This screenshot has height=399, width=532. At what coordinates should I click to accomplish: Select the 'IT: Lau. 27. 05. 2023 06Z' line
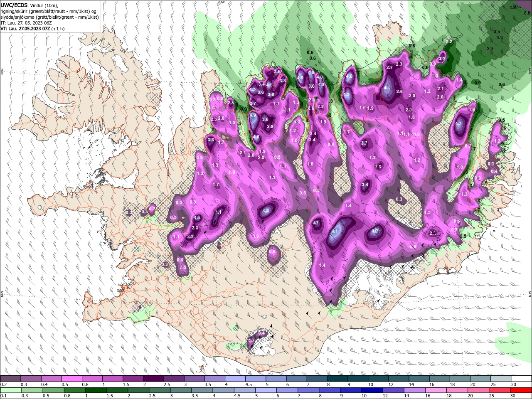[26, 23]
